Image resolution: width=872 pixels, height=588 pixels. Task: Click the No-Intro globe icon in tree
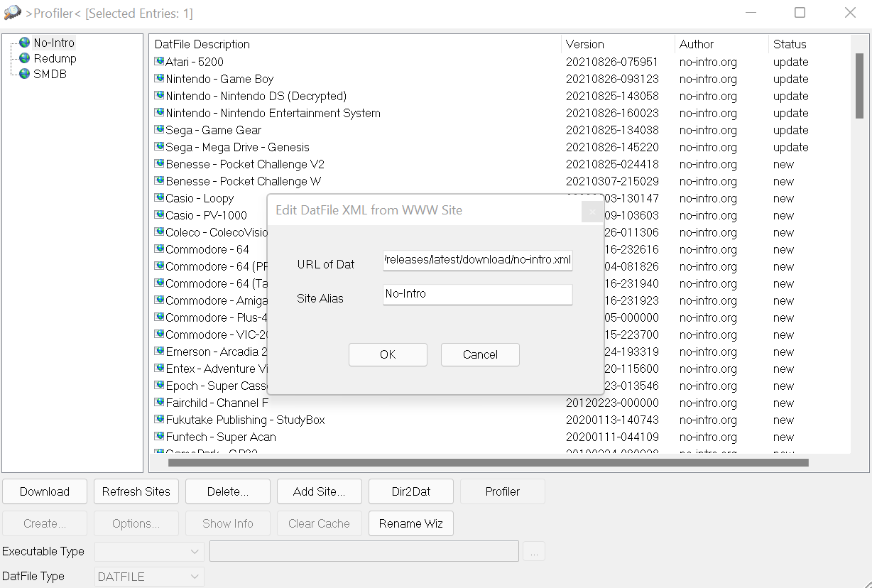(x=25, y=43)
